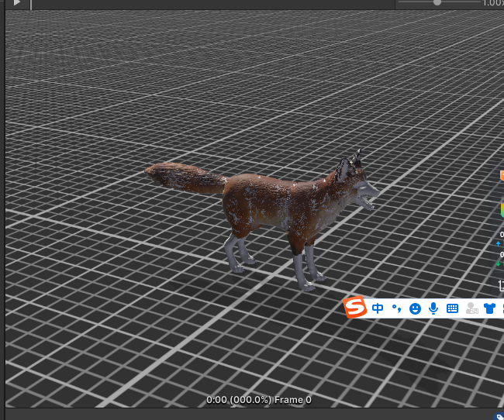The width and height of the screenshot is (504, 420).
Task: Click the timeline playhead marker
Action: coord(31,5)
